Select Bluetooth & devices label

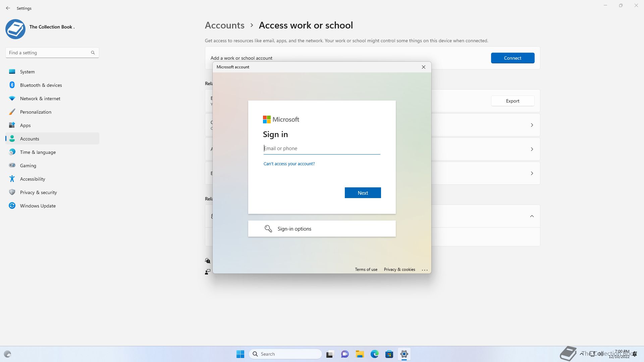[41, 85]
